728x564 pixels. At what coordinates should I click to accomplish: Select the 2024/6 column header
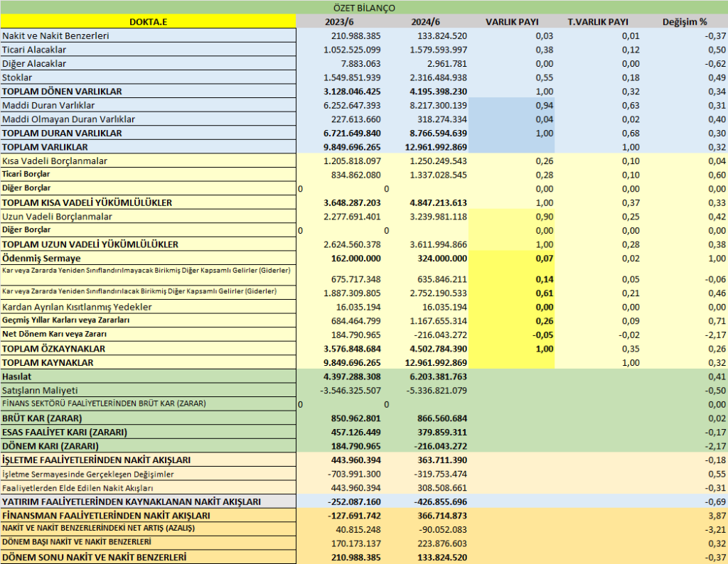425,22
